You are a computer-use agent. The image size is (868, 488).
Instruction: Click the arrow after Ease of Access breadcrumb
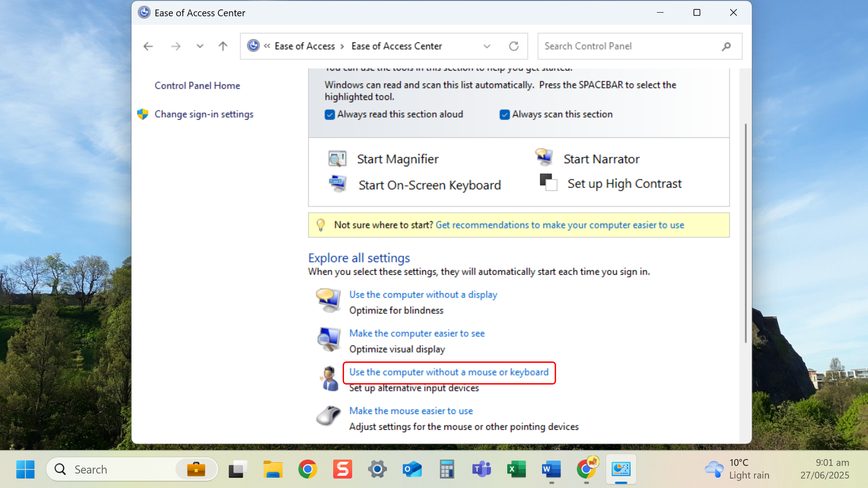342,47
